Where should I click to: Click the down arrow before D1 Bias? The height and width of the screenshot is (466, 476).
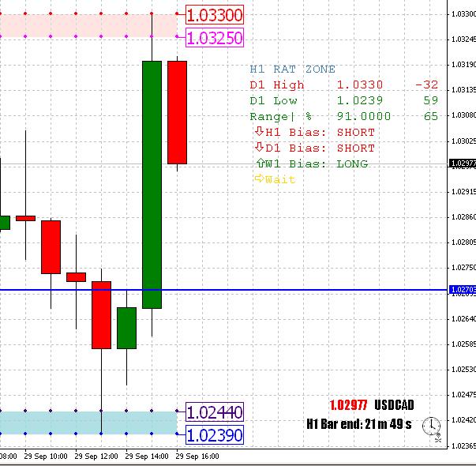259,147
